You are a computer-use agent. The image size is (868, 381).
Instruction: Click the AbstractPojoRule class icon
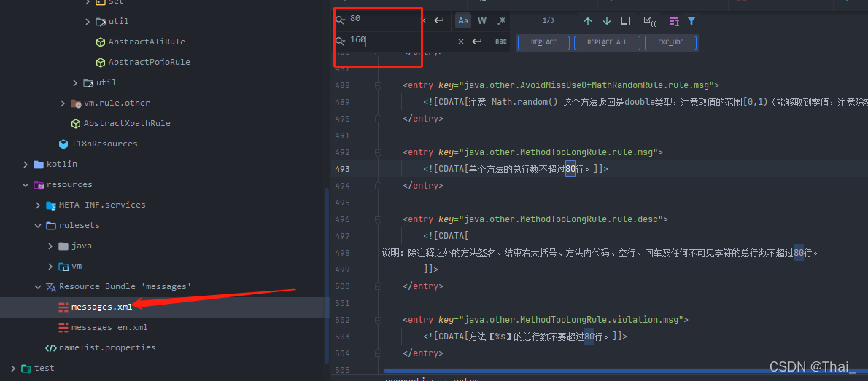click(x=100, y=63)
